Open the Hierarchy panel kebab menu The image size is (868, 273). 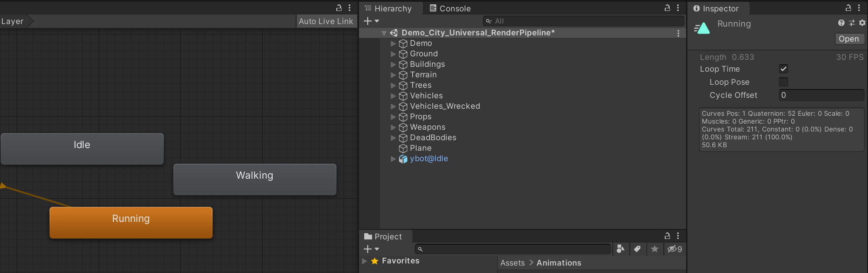(x=678, y=8)
